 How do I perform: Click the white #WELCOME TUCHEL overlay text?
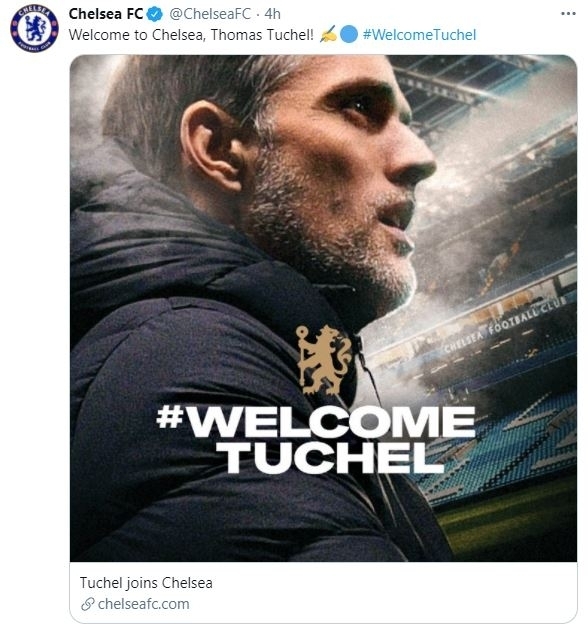pyautogui.click(x=316, y=440)
